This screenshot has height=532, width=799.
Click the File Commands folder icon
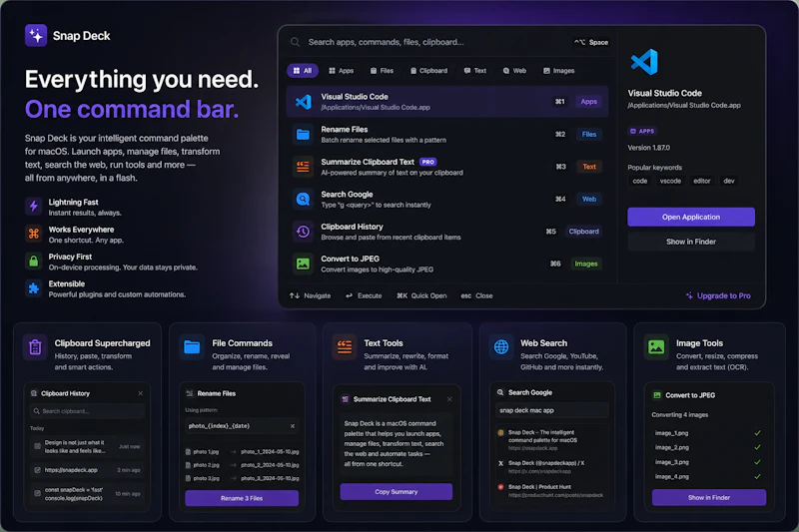(x=192, y=347)
